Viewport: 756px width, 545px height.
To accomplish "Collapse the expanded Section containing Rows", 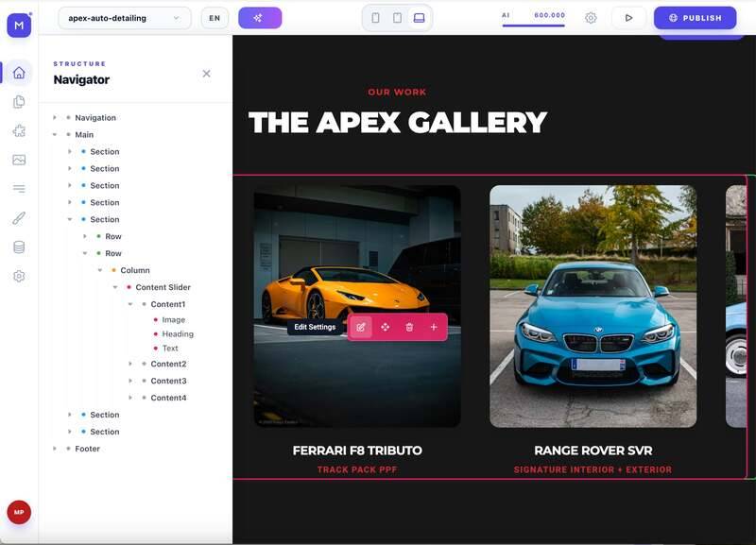I will pos(69,219).
